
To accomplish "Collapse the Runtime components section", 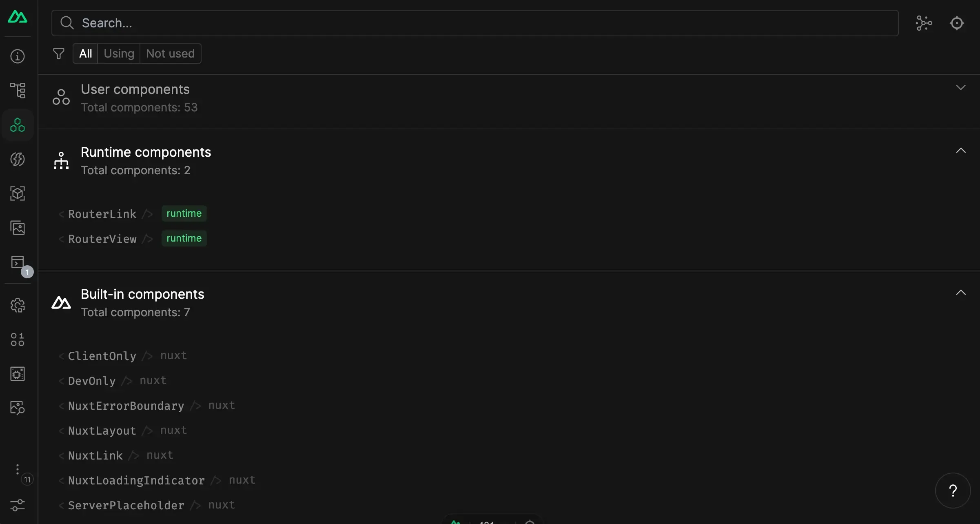I will (961, 151).
